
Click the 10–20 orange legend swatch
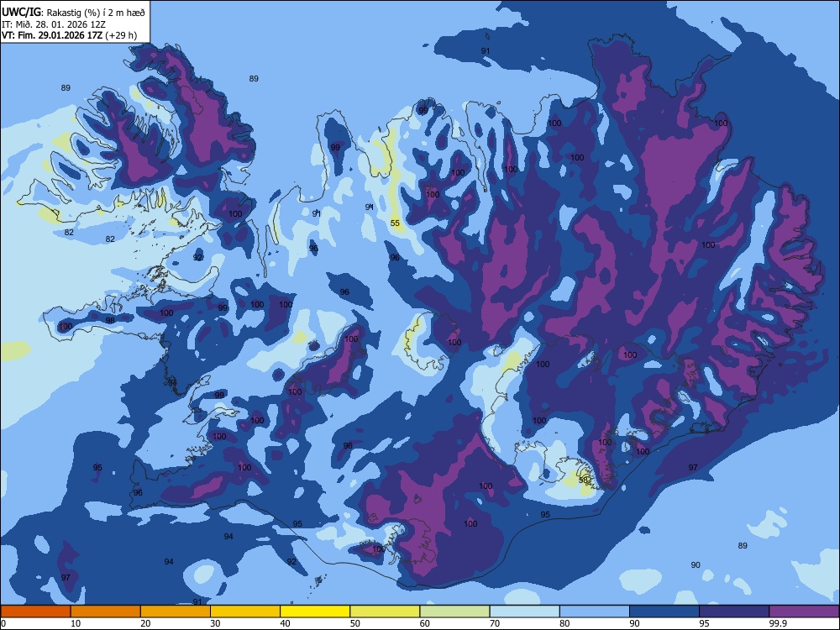106,612
